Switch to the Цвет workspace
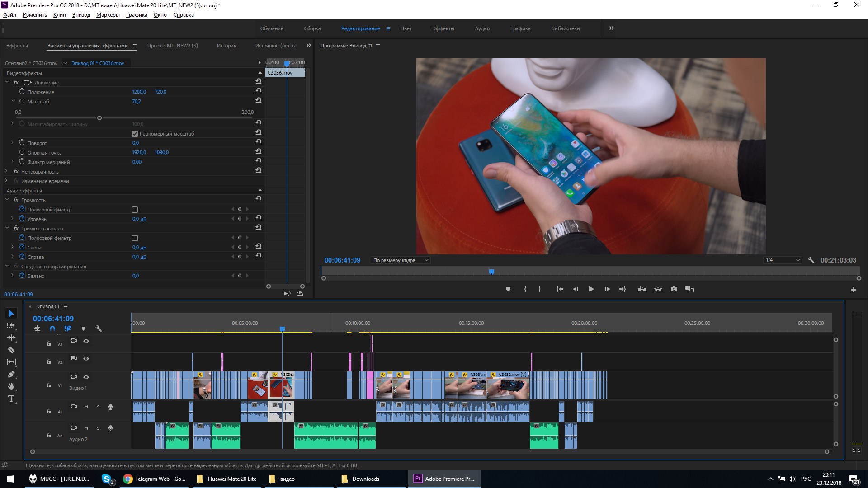The height and width of the screenshot is (488, 868). pyautogui.click(x=406, y=28)
